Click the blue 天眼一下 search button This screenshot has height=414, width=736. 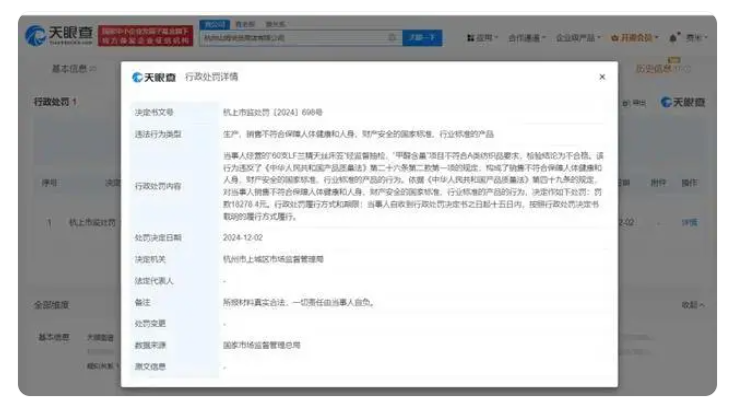pyautogui.click(x=422, y=38)
